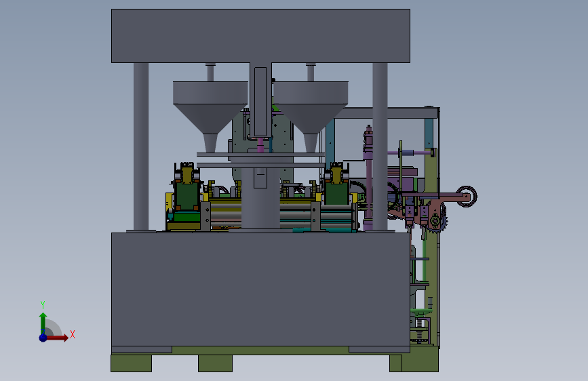Click the red X axis arrow of the triad
This screenshot has width=588, height=381.
click(x=58, y=338)
